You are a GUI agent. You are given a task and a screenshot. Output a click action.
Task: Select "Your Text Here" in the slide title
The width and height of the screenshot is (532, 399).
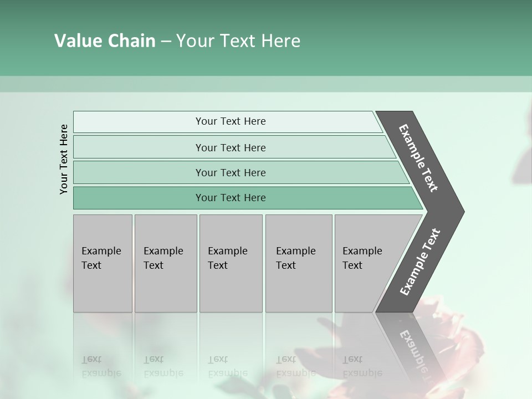coord(238,41)
